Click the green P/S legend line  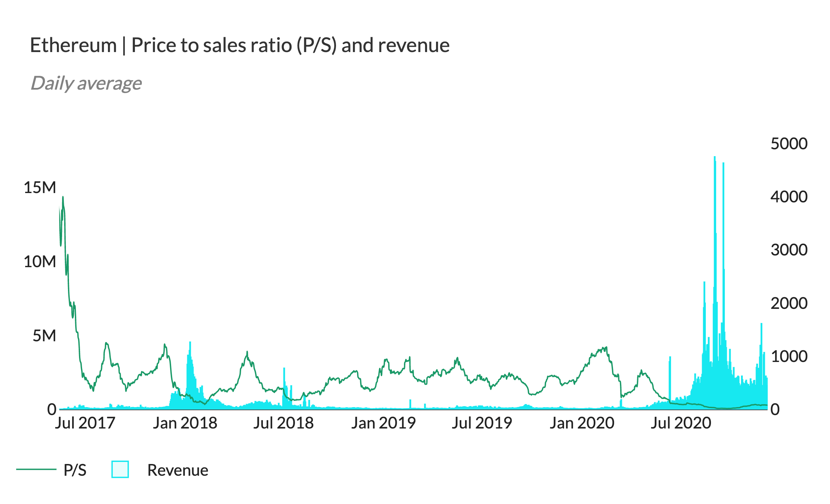point(36,469)
